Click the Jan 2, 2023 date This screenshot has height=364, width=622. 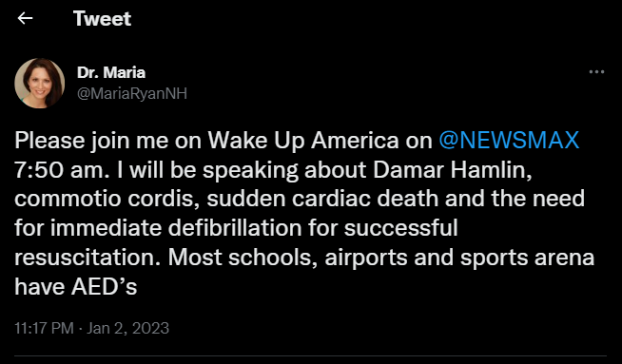[x=127, y=328]
